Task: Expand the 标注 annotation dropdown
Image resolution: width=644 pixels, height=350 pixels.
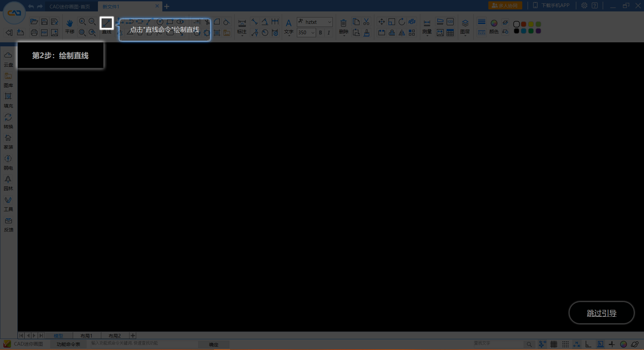Action: click(242, 35)
